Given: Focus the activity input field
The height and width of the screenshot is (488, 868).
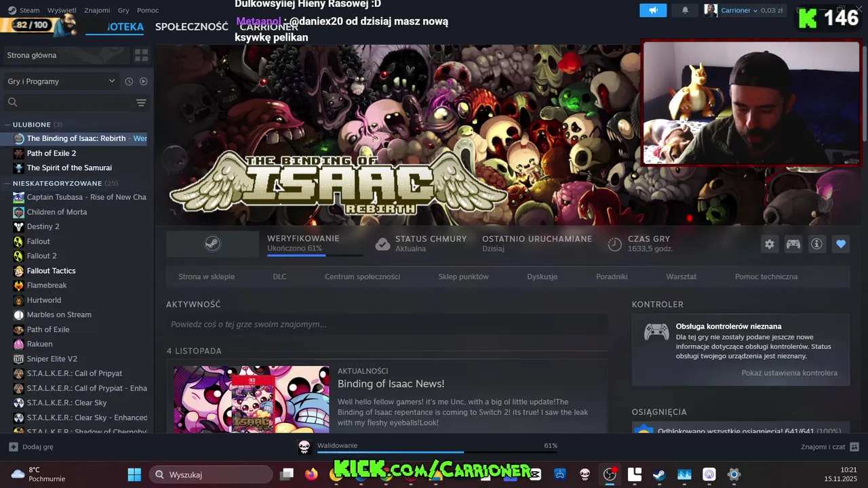Looking at the screenshot, I should click(x=387, y=324).
